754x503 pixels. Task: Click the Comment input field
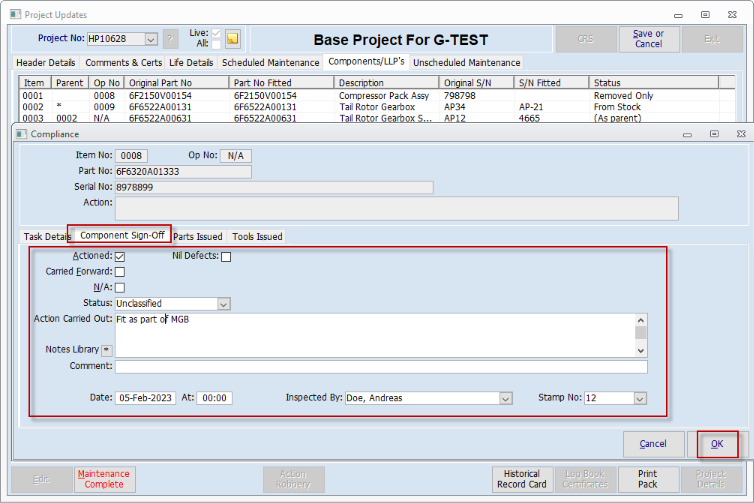[381, 366]
